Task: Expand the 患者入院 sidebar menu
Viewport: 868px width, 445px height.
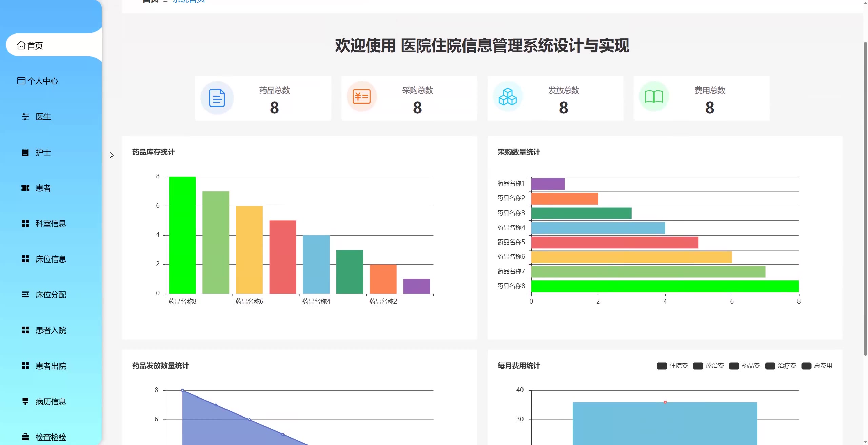Action: click(51, 330)
